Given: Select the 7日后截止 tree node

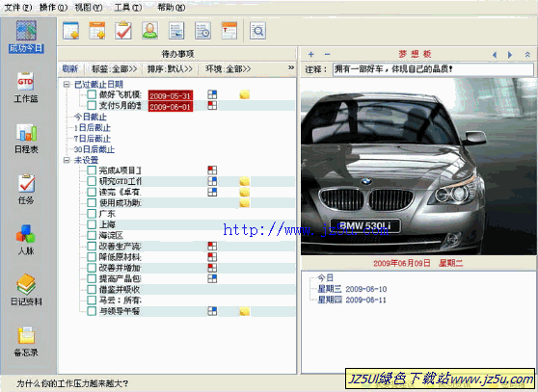Looking at the screenshot, I should click(x=93, y=139).
